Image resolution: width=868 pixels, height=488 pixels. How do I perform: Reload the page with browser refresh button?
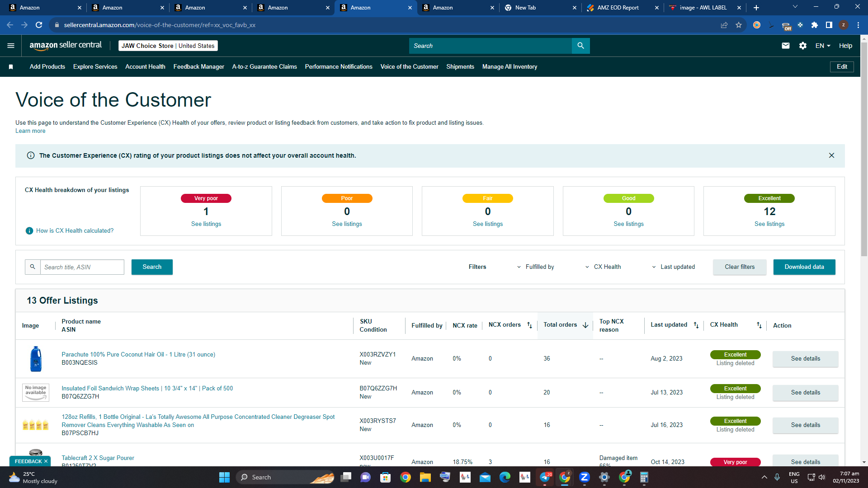[x=39, y=25]
